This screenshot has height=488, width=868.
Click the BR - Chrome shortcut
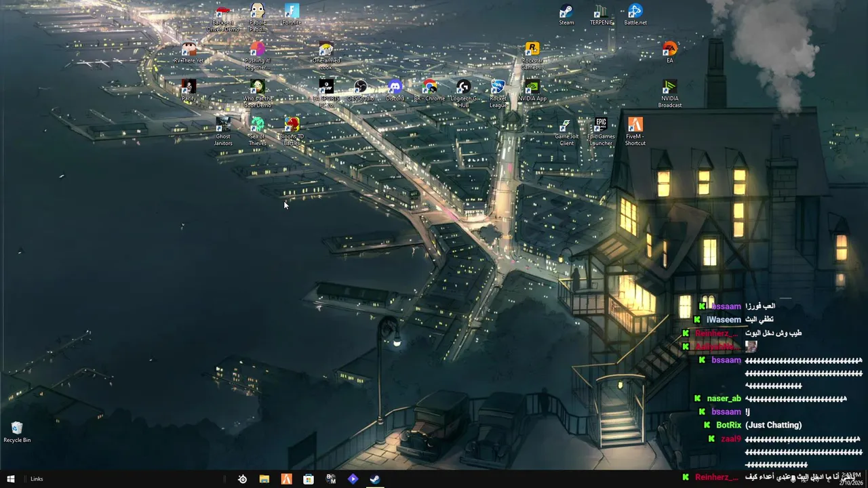tap(429, 91)
